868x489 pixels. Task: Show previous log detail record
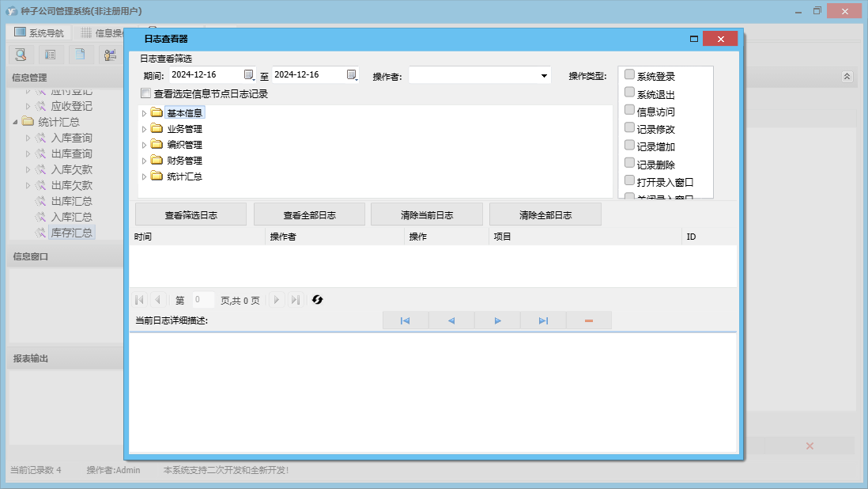(x=451, y=320)
